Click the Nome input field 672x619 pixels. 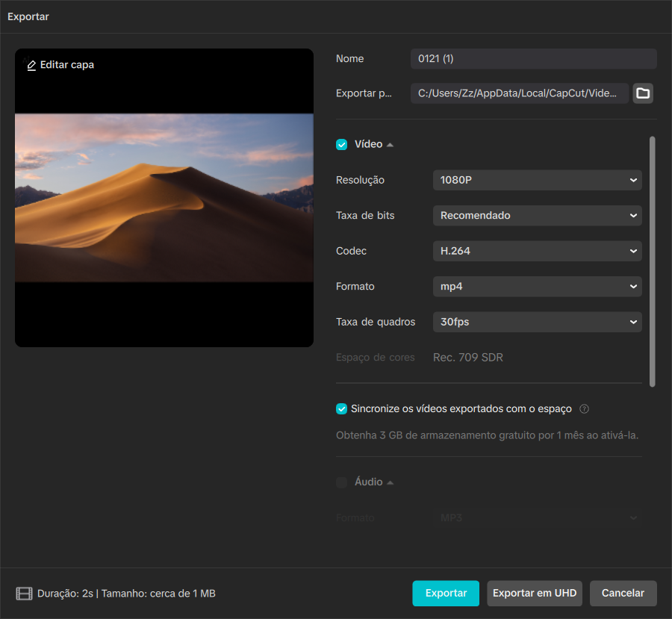click(x=533, y=59)
